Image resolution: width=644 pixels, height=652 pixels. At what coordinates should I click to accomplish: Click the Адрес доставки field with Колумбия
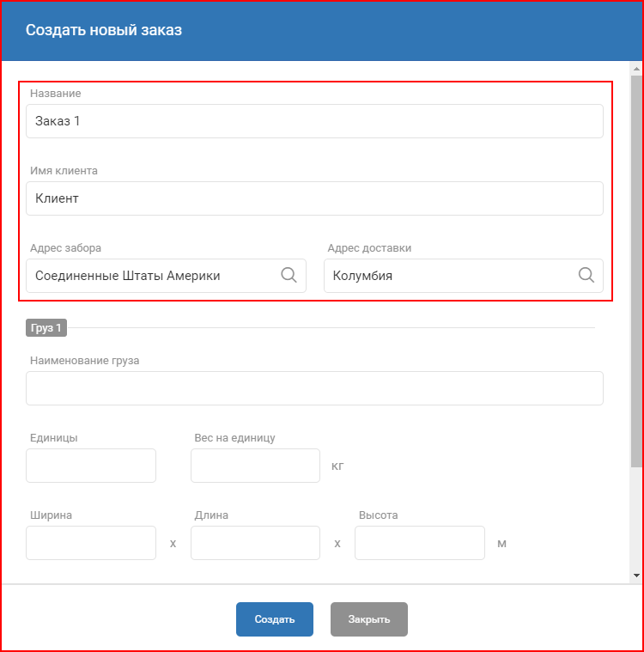[x=464, y=276]
